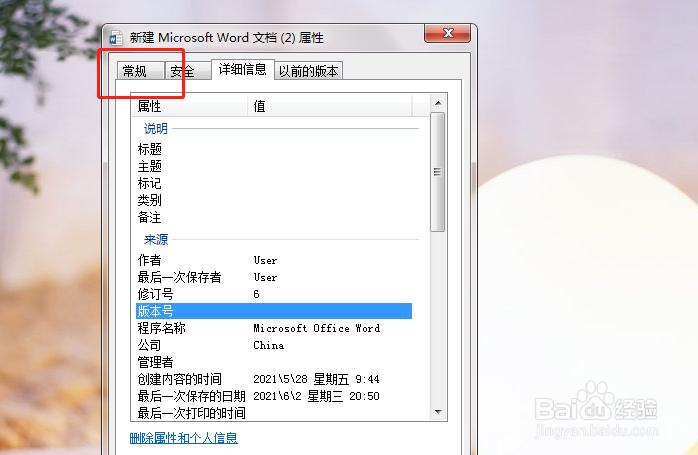
Task: Click the 说明 section header
Action: [x=156, y=129]
